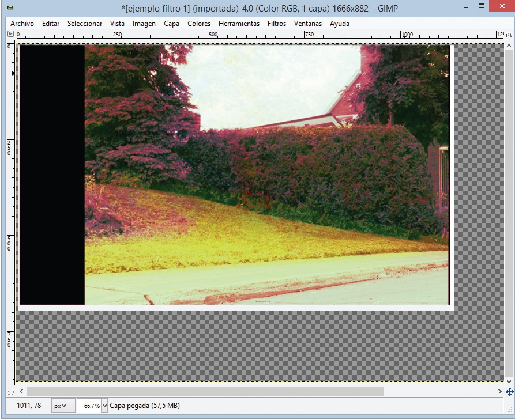Viewport: 515px width, 420px height.
Task: Click the vertical scrollbar up arrow
Action: (509, 46)
